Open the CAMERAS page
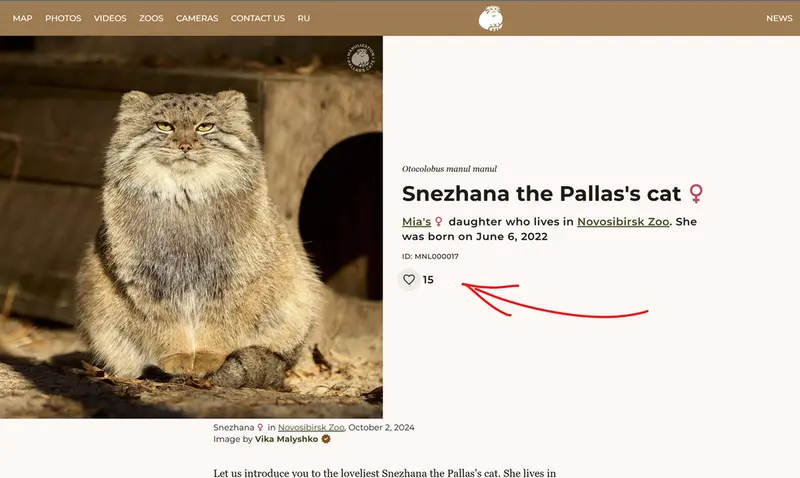 click(197, 18)
